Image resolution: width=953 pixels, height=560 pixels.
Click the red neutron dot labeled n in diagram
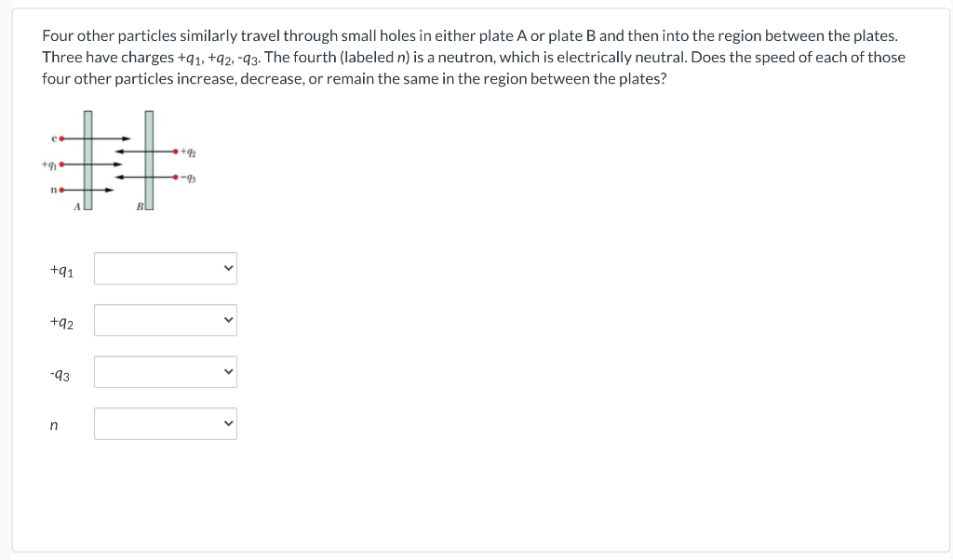coord(62,190)
